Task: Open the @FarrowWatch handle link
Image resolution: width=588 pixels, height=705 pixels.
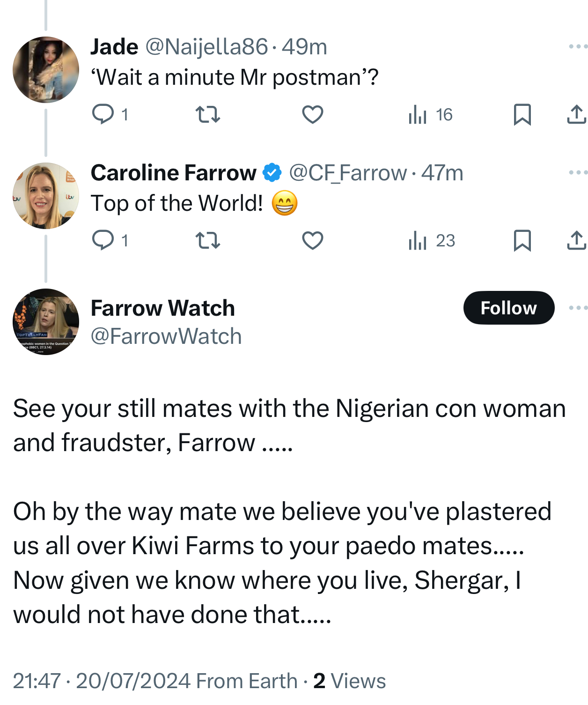Action: [166, 336]
